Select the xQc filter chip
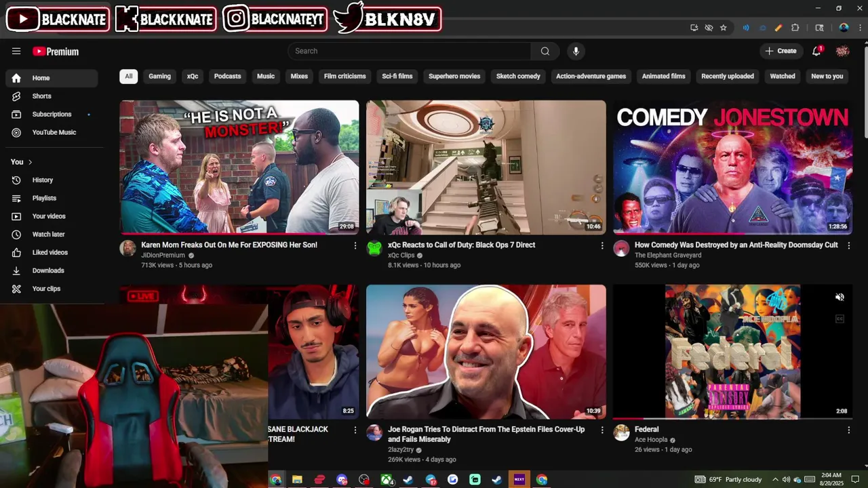Screen dimensions: 868x488 click(x=193, y=76)
